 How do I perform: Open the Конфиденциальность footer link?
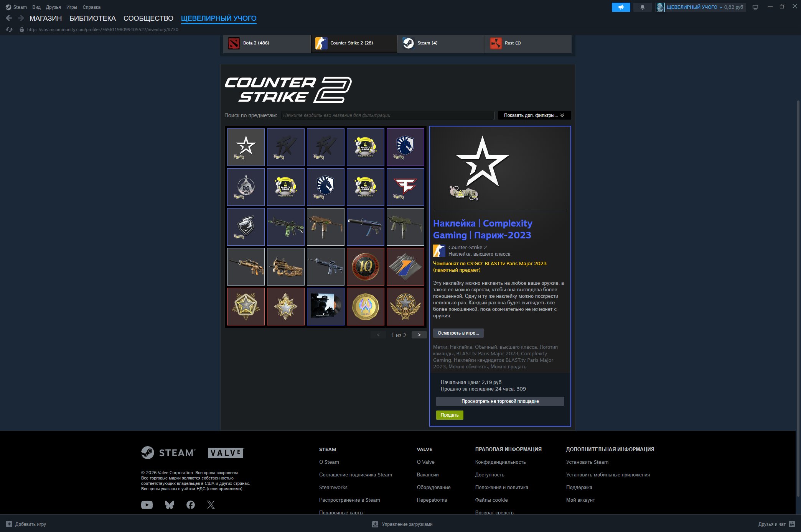[x=501, y=462]
